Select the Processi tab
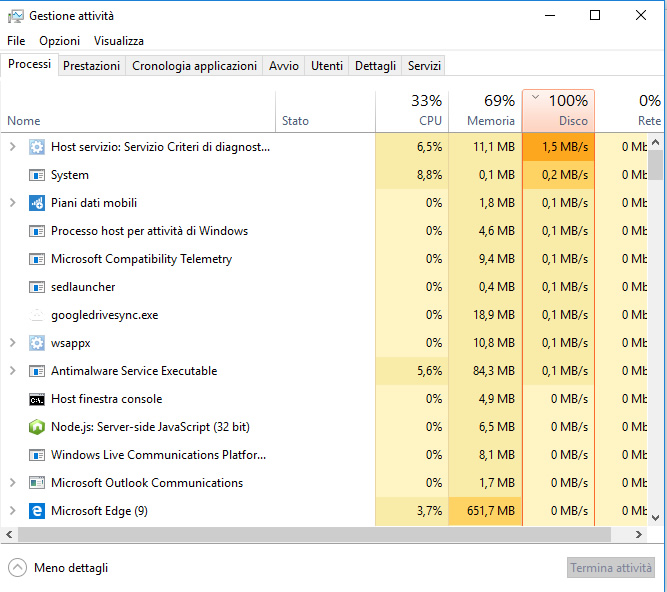This screenshot has width=667, height=592. 29,64
